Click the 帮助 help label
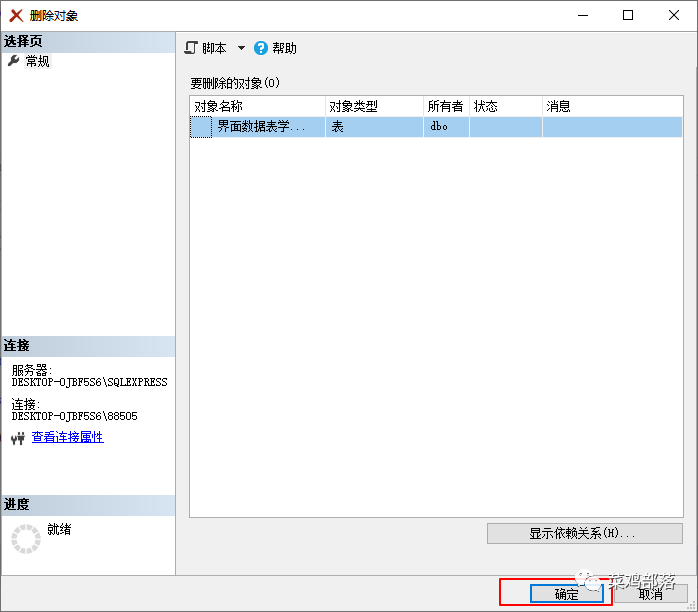 coord(284,48)
